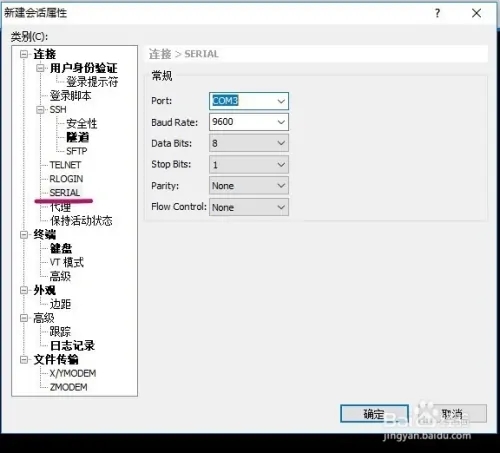
Task: Collapse the 连接 tree node
Action: [24, 54]
